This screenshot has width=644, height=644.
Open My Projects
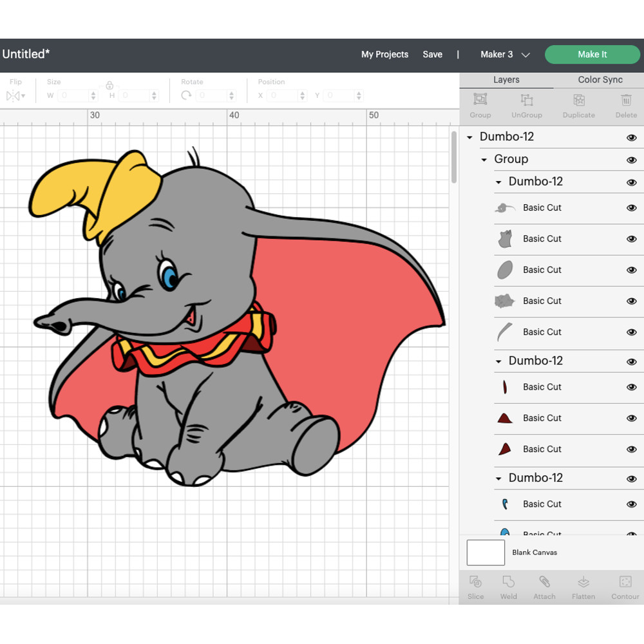(x=384, y=55)
